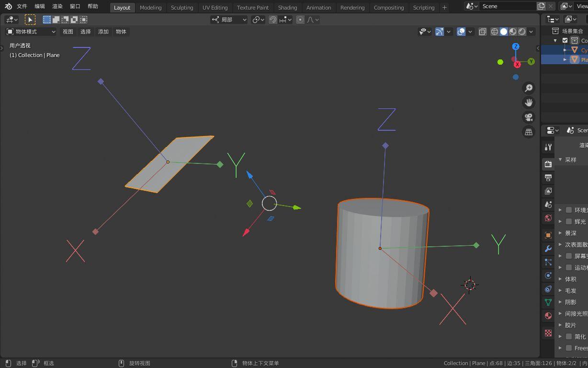Open the Scene properties tab
The image size is (588, 368).
pyautogui.click(x=548, y=204)
